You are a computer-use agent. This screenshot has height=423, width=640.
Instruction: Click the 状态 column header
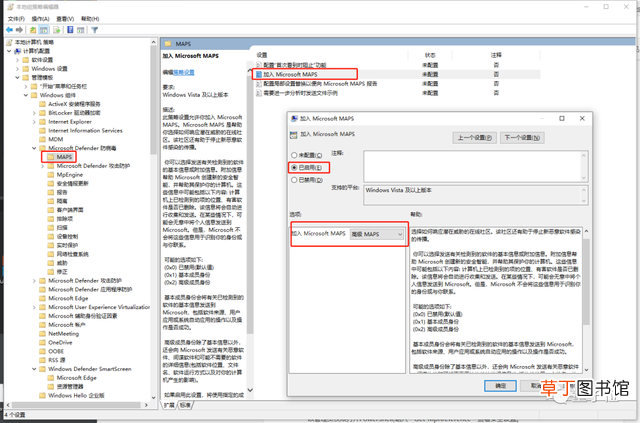(430, 55)
